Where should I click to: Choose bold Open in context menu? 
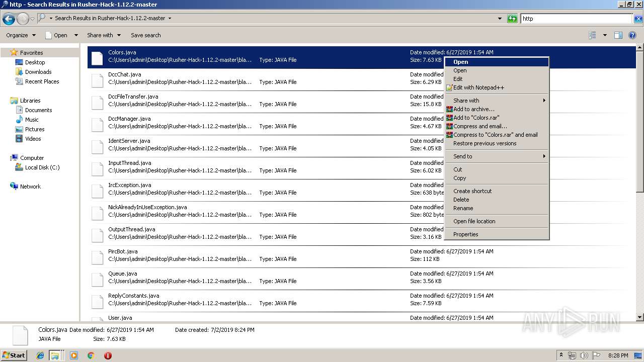[497, 62]
